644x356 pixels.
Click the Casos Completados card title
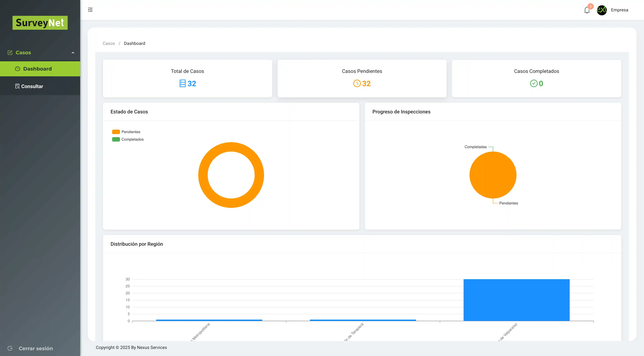(537, 71)
